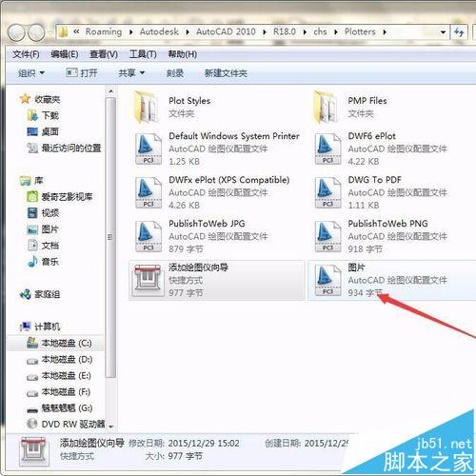Expand the arrow after Plotters in path
Image resolution: width=476 pixels, height=476 pixels.
coord(385,32)
